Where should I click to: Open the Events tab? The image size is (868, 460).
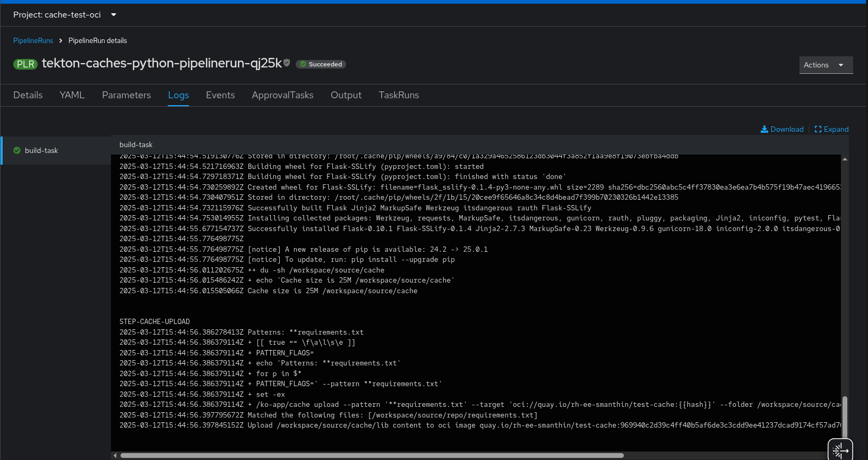[220, 95]
